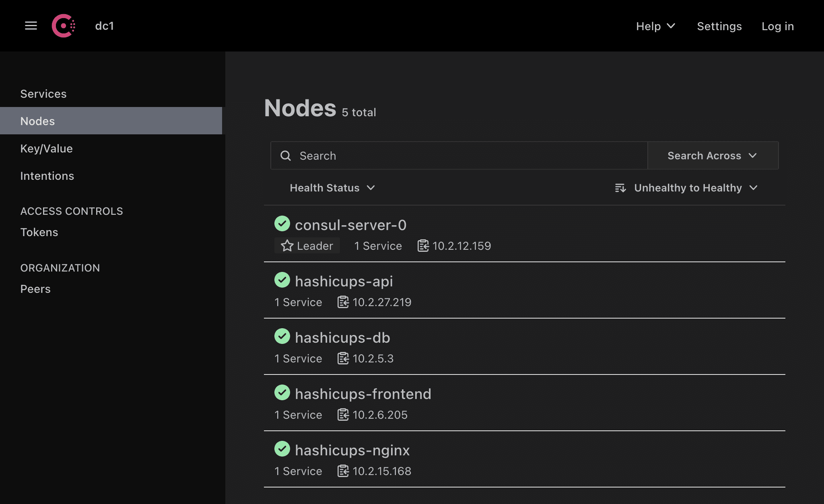Screen dimensions: 824x504
Task: Click the Log in button
Action: tap(777, 25)
